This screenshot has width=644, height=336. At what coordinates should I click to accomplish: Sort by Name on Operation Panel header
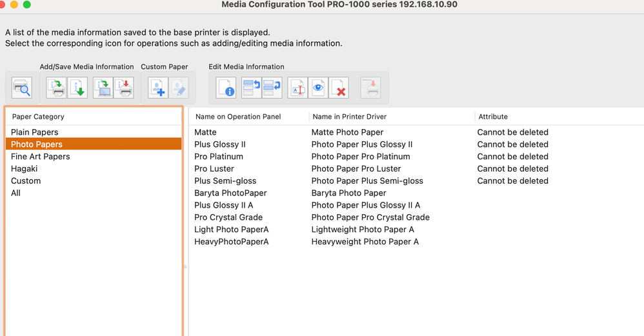click(249, 117)
